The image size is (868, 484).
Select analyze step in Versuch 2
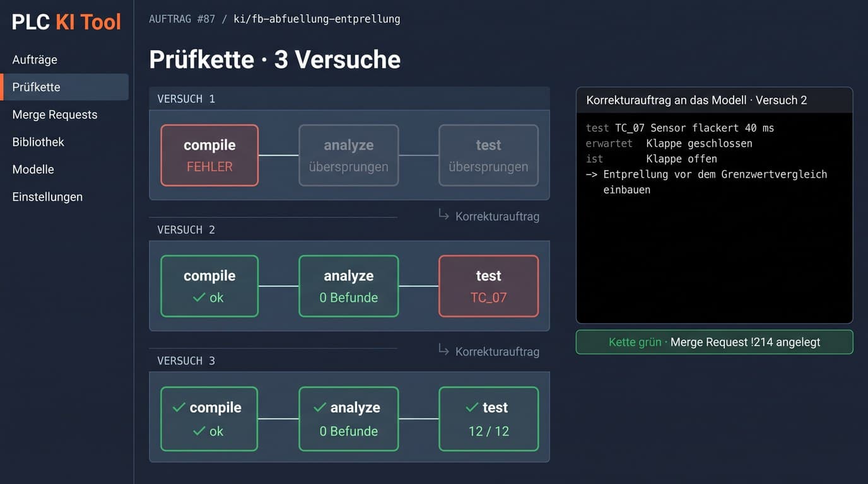[x=349, y=286]
